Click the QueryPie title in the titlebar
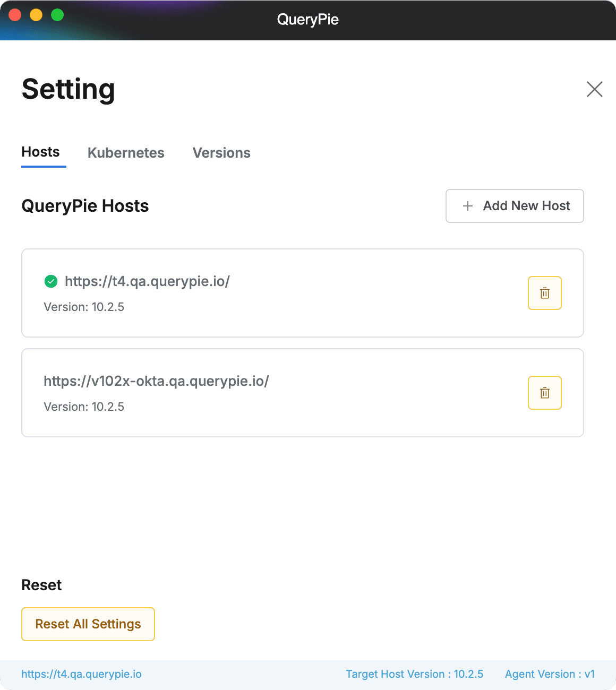This screenshot has height=690, width=616. point(308,20)
